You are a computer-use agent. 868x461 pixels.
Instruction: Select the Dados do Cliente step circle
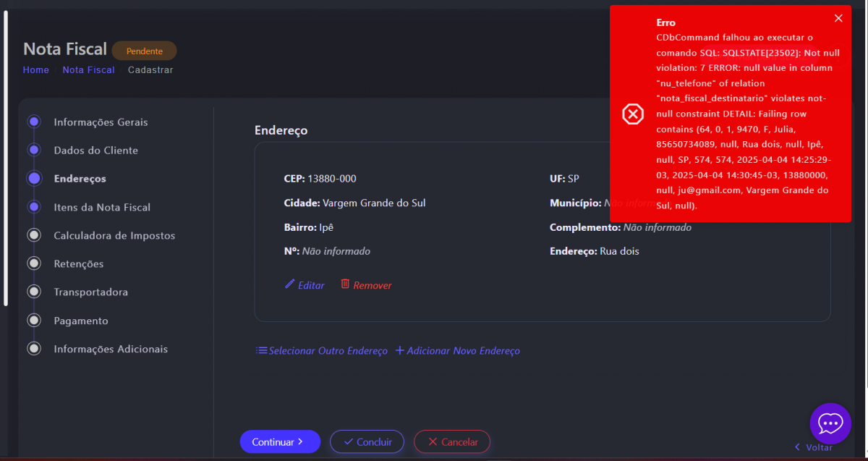[34, 151]
